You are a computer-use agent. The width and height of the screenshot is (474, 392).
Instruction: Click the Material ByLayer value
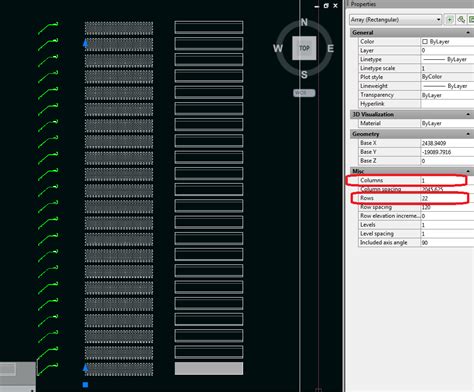click(x=447, y=123)
